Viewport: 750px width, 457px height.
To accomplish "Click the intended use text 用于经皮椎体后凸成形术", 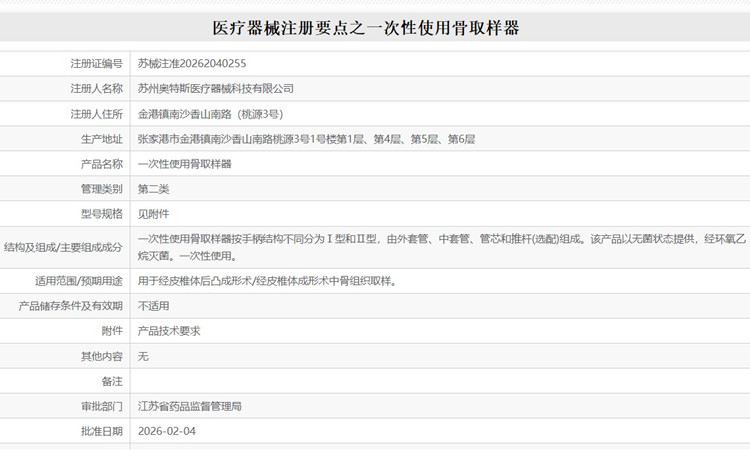I will 267,280.
